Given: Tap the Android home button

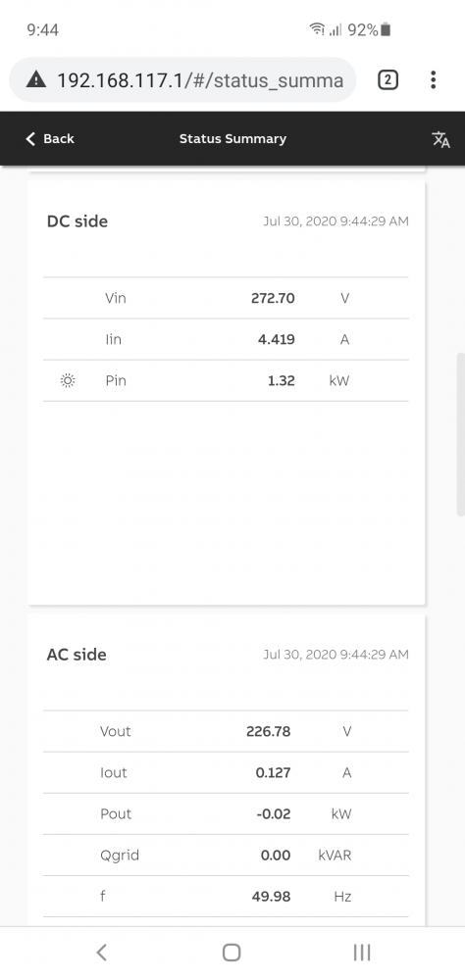Looking at the screenshot, I should [232, 952].
